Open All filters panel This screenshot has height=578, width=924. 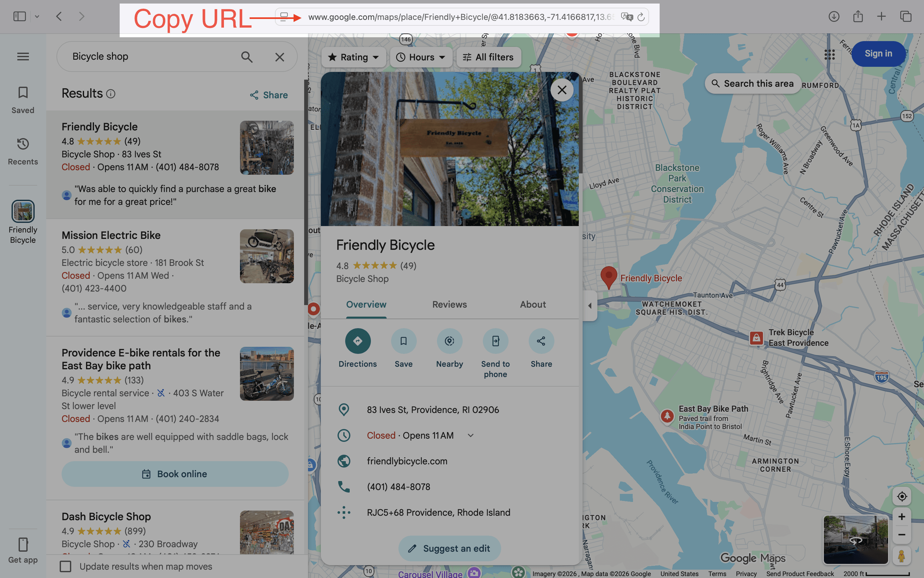coord(488,57)
